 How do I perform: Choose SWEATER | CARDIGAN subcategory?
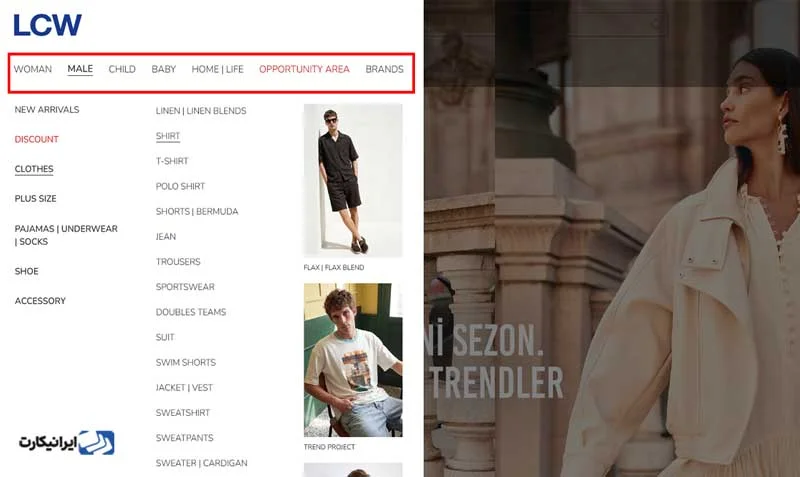(x=202, y=463)
